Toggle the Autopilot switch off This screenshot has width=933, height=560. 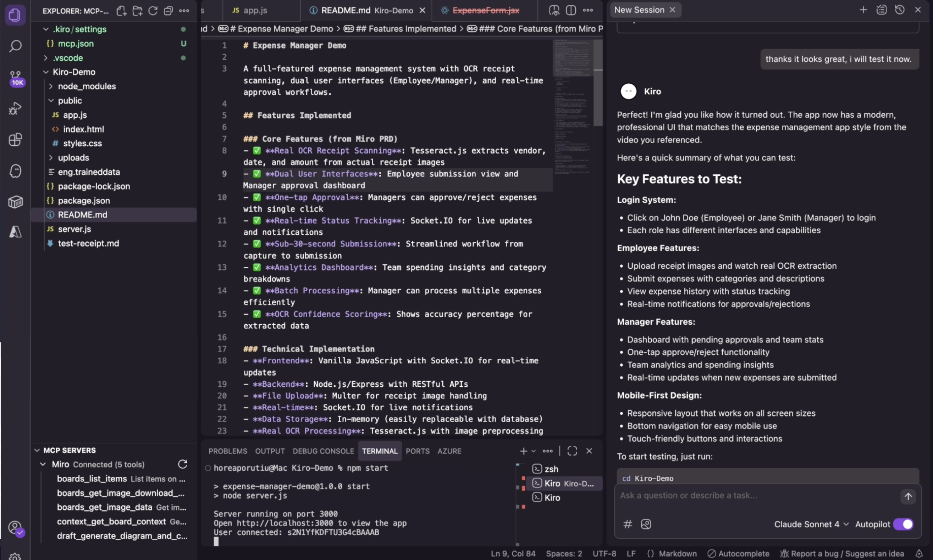point(903,524)
